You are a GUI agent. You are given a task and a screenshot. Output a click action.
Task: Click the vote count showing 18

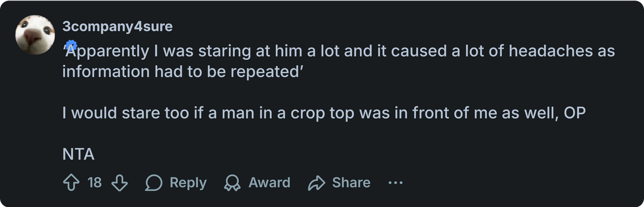tap(95, 182)
